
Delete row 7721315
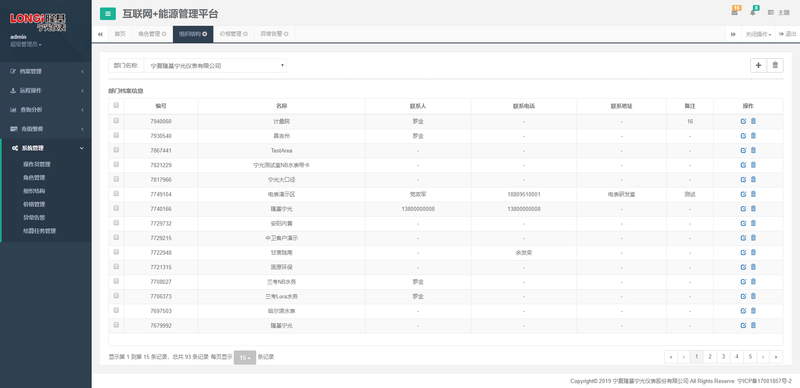point(754,267)
